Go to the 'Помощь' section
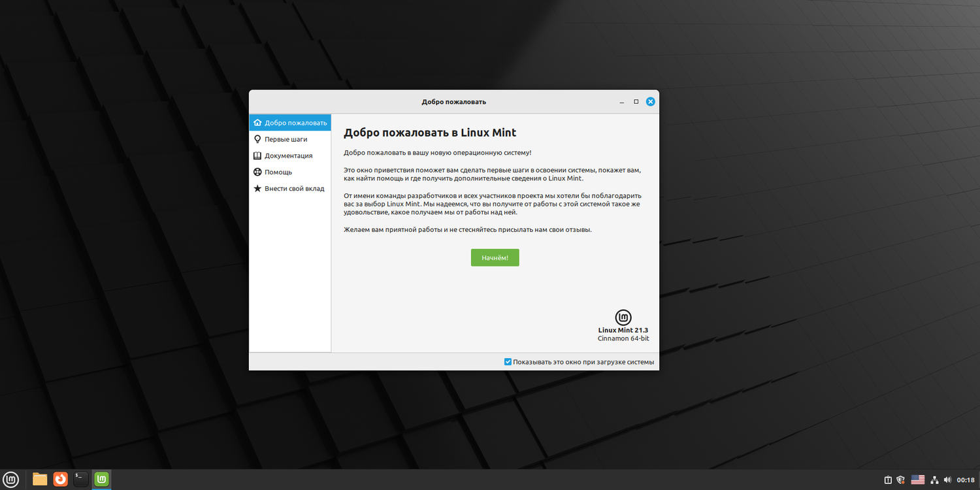This screenshot has width=980, height=490. (x=290, y=172)
